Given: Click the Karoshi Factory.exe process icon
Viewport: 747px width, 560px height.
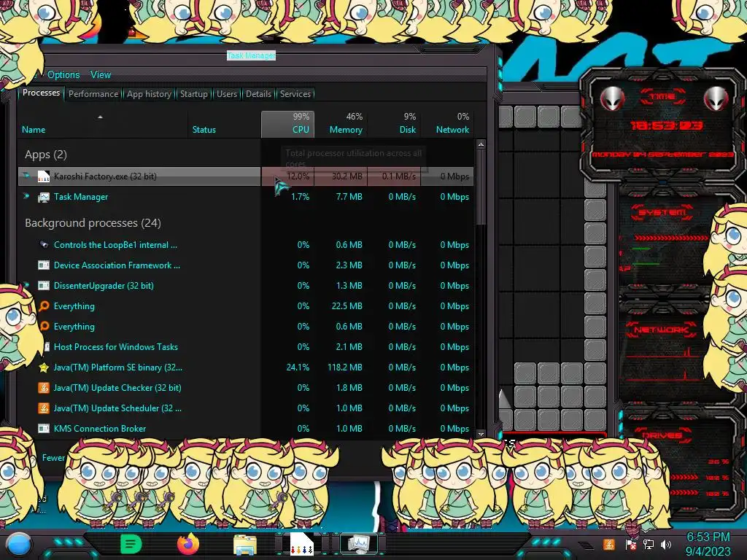Looking at the screenshot, I should tap(43, 176).
